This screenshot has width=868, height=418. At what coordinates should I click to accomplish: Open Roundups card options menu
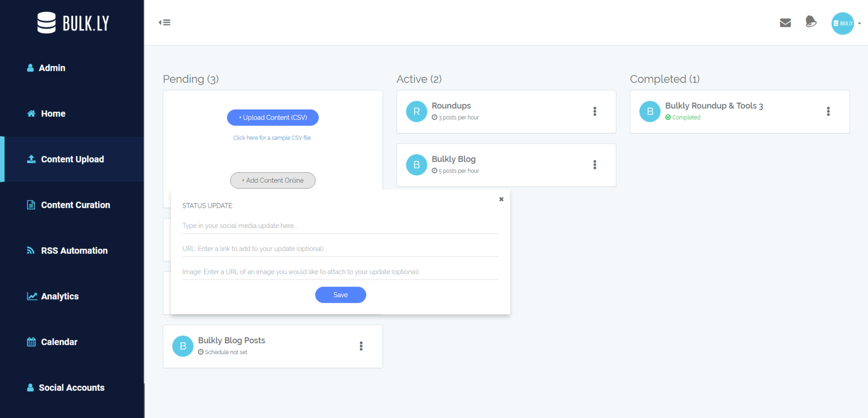click(595, 112)
